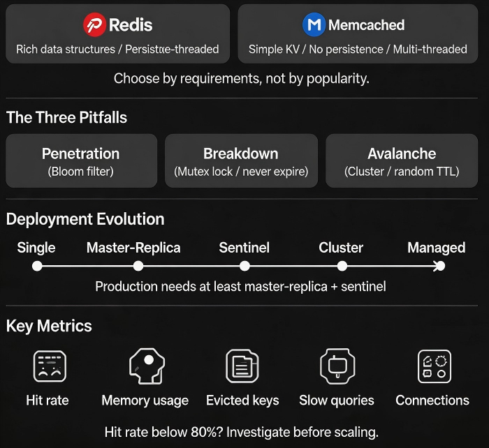The height and width of the screenshot is (448, 489).
Task: Click the Cluster timeline dot
Action: tap(342, 266)
